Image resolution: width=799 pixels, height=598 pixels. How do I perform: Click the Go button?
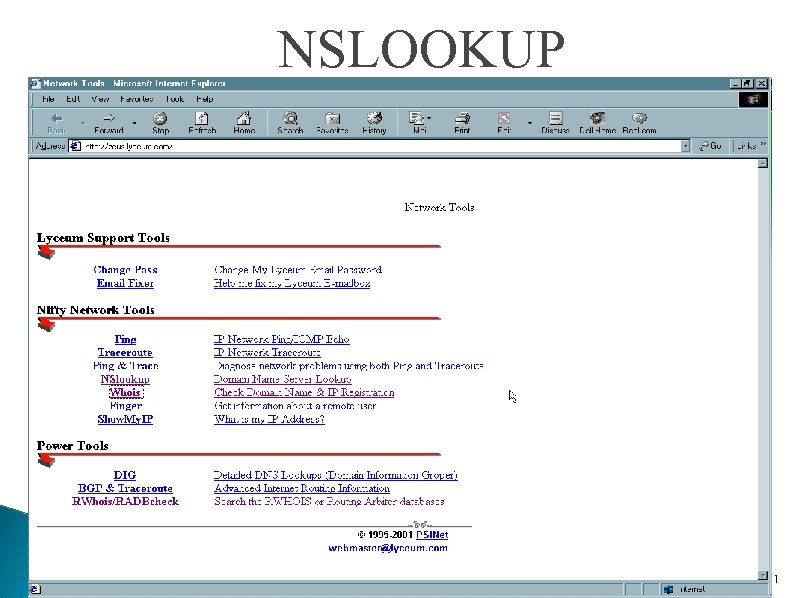pos(710,146)
